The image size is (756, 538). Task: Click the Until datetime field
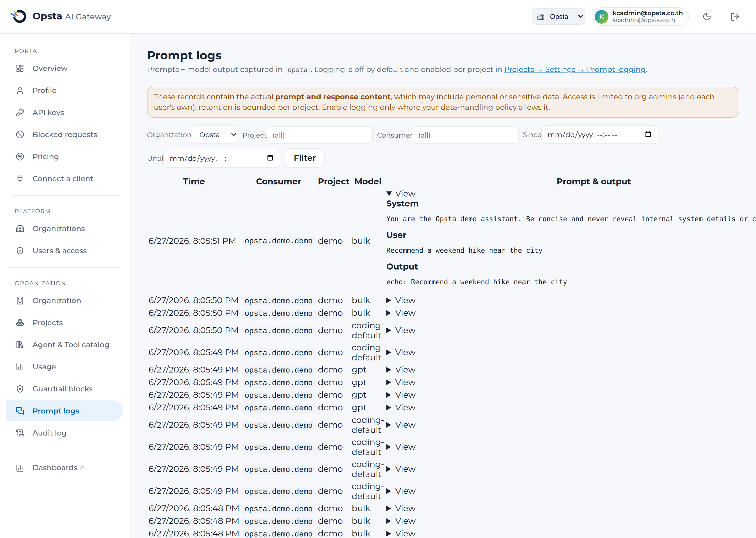(x=222, y=158)
